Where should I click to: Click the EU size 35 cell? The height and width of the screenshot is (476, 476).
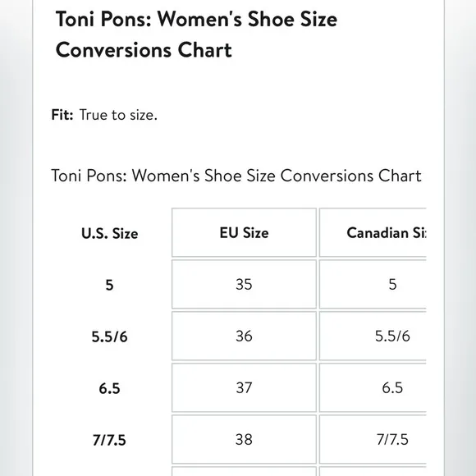[244, 284]
